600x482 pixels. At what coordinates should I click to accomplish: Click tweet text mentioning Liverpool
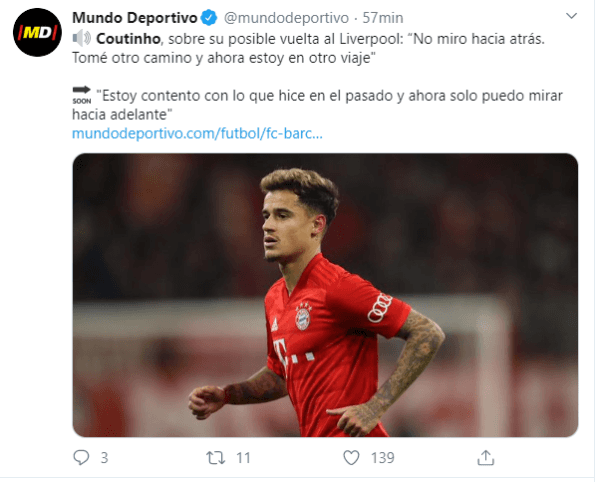tap(308, 48)
